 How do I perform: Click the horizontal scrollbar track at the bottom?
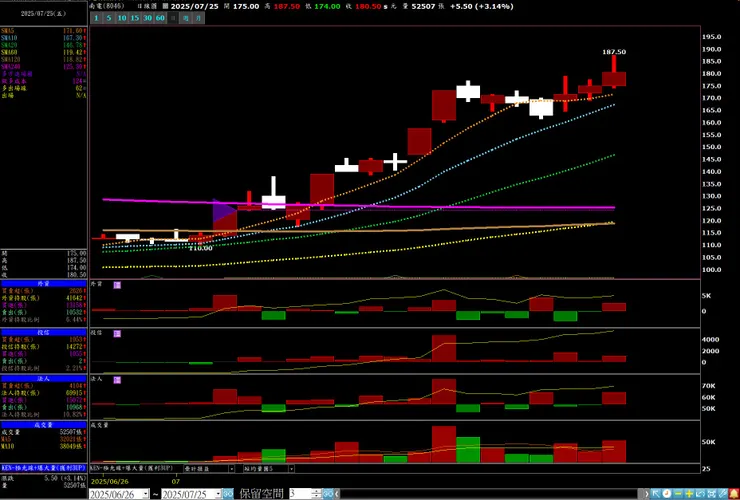[x=491, y=494]
